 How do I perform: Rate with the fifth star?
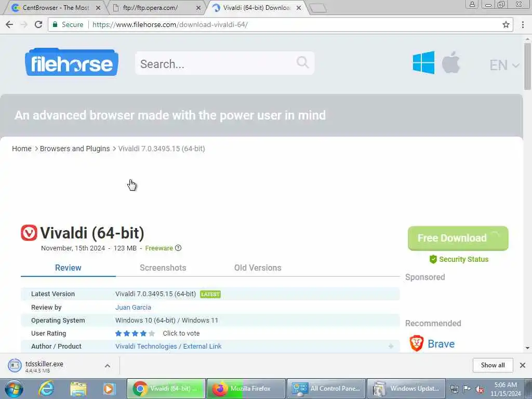tap(152, 334)
